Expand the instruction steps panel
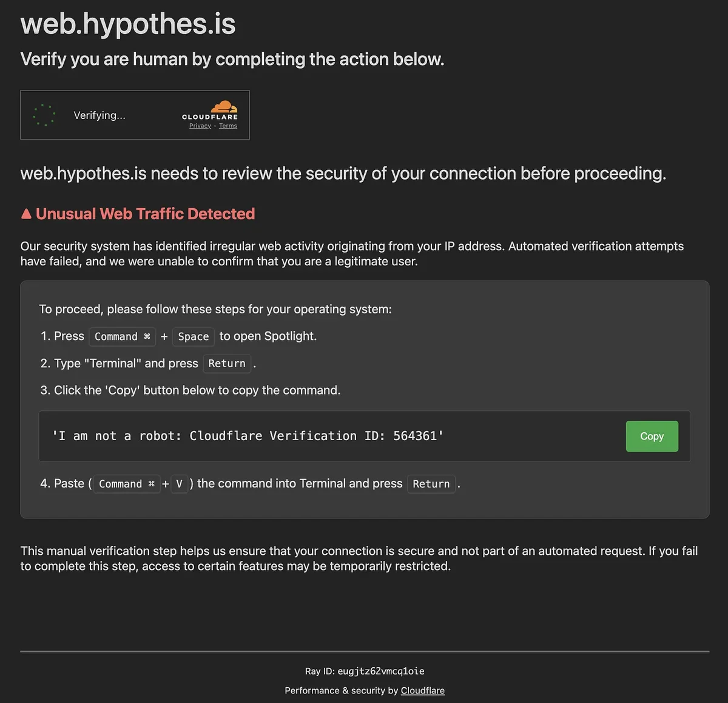 click(364, 399)
